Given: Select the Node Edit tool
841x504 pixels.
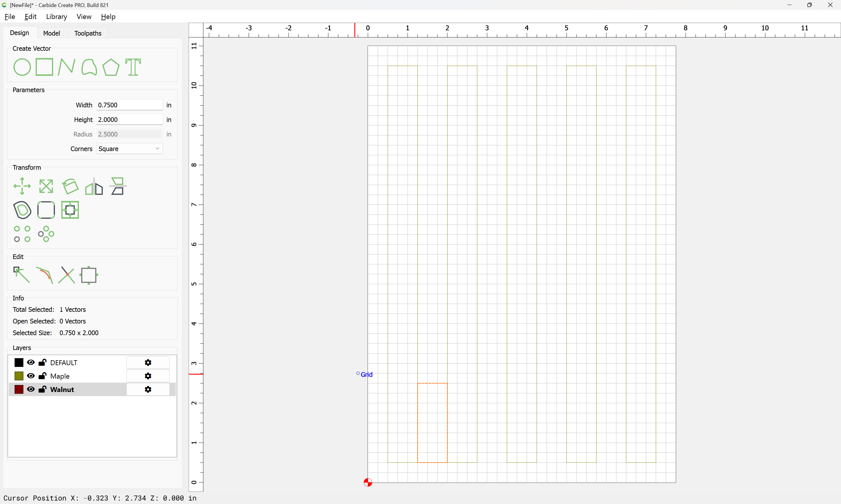Looking at the screenshot, I should pyautogui.click(x=21, y=275).
